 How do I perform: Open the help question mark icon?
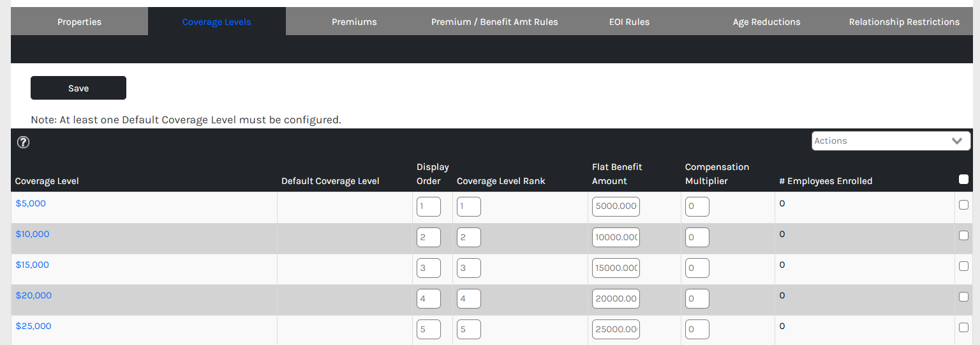[x=23, y=142]
